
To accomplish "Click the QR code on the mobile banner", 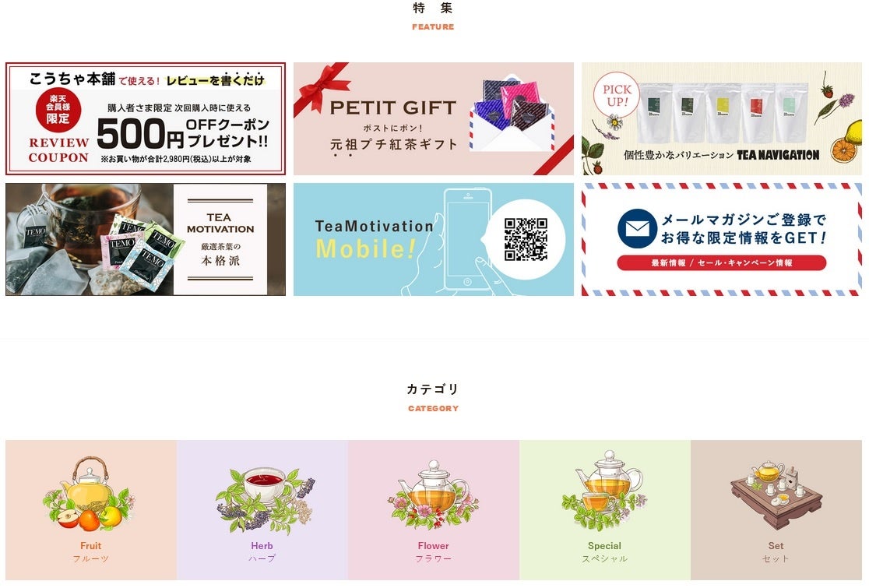I will pos(526,239).
